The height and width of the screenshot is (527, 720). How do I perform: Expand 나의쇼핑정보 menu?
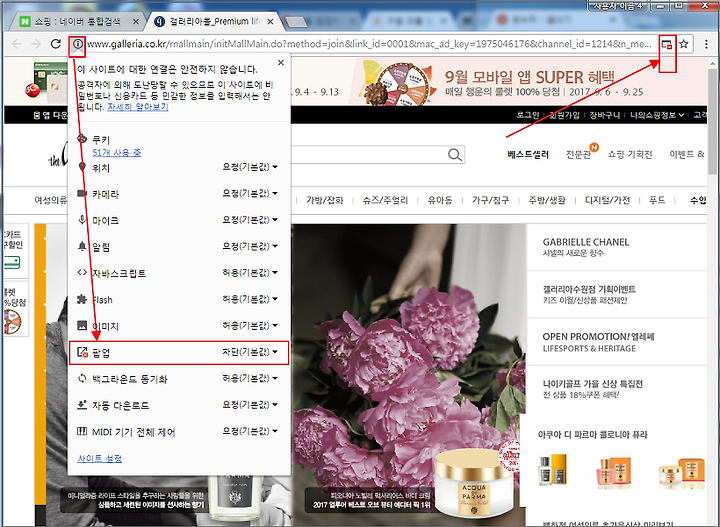(x=657, y=115)
